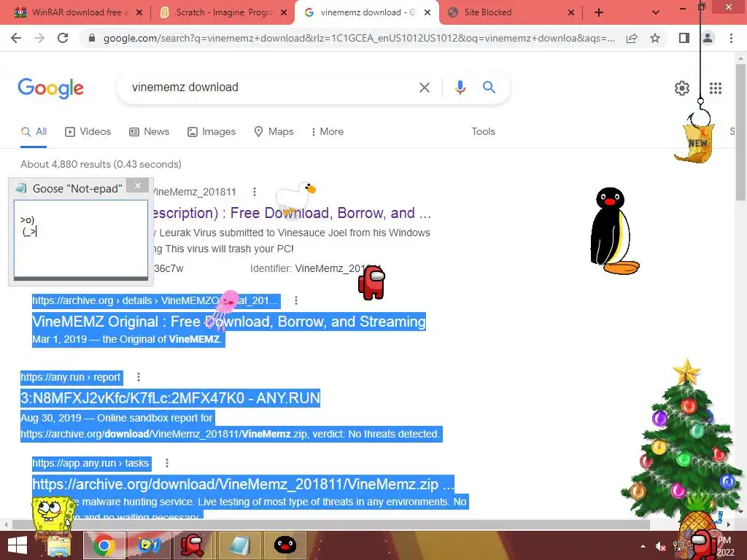
Task: Open options for app.any.run tasks result
Action: [x=167, y=463]
